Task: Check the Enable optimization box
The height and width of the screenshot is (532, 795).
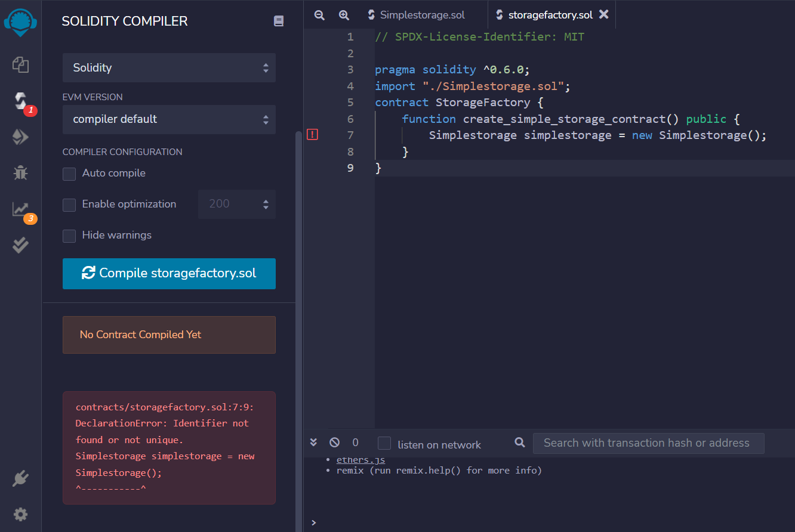Action: [69, 205]
